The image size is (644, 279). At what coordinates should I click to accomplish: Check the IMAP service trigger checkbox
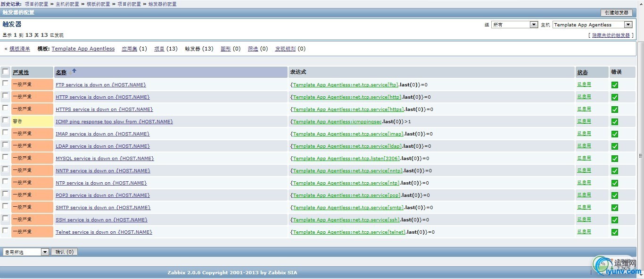5,132
